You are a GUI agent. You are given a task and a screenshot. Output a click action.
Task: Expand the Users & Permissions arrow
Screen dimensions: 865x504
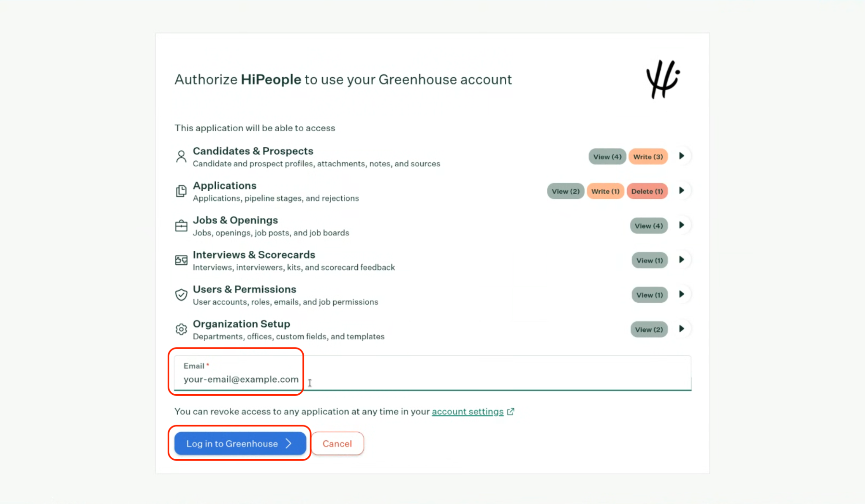click(x=682, y=295)
